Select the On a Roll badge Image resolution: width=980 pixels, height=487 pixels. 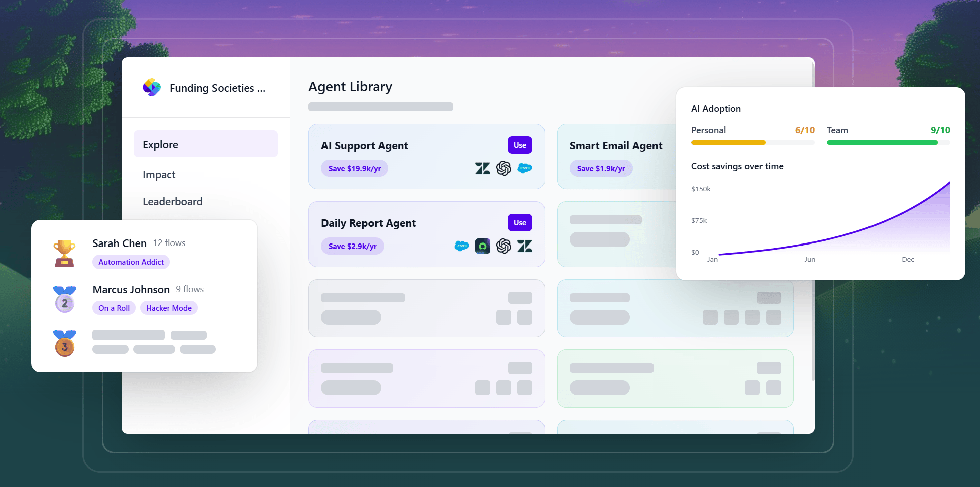[x=114, y=308]
